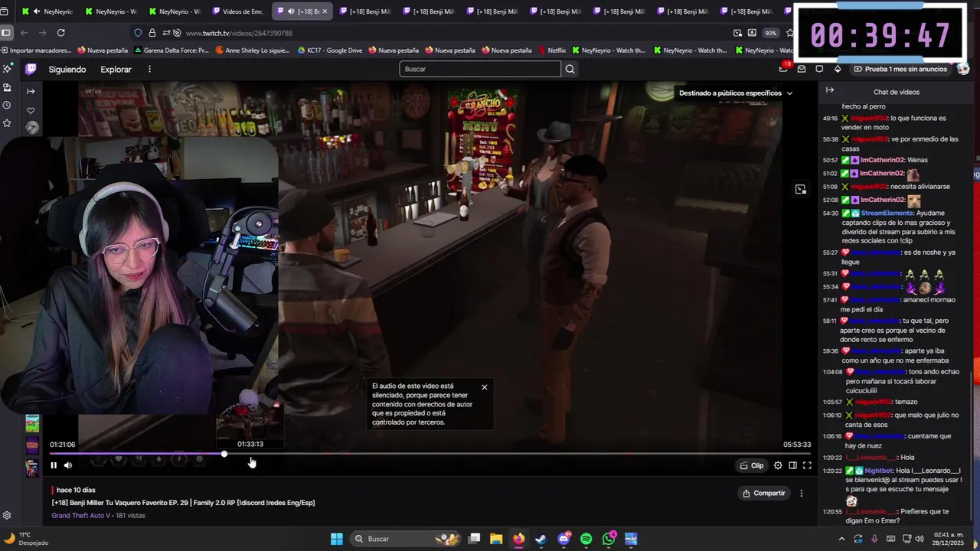Enter fullscreen in video player
This screenshot has width=980, height=551.
[807, 465]
